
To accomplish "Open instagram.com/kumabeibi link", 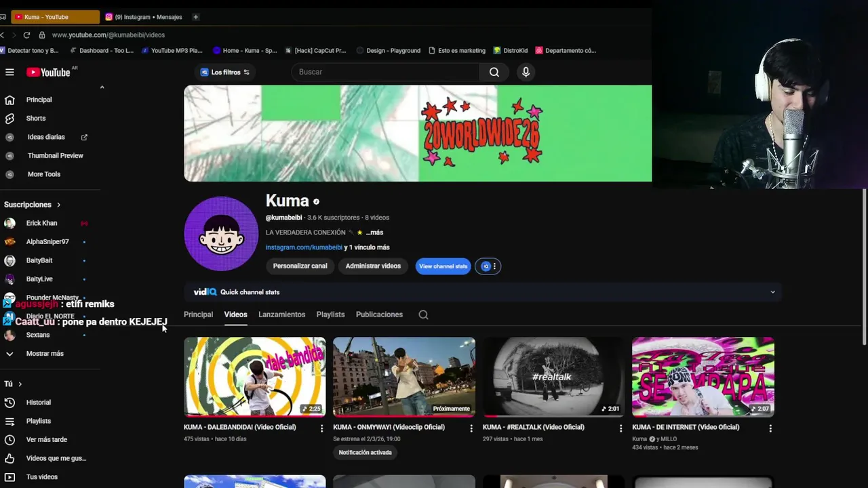I will point(304,247).
